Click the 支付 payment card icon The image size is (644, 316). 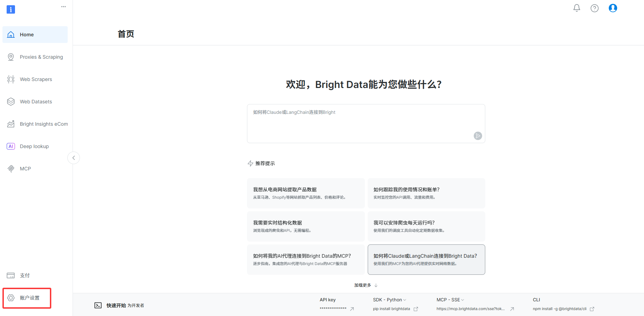coord(11,275)
